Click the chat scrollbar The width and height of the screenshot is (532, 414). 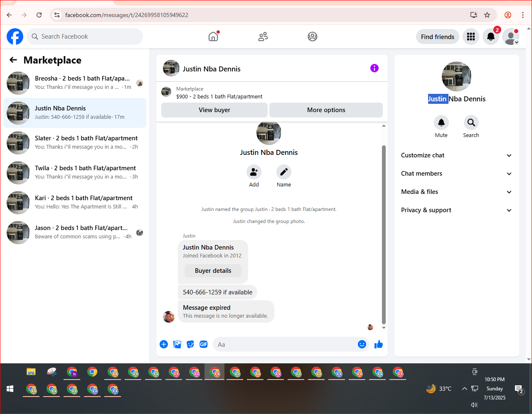(384, 235)
